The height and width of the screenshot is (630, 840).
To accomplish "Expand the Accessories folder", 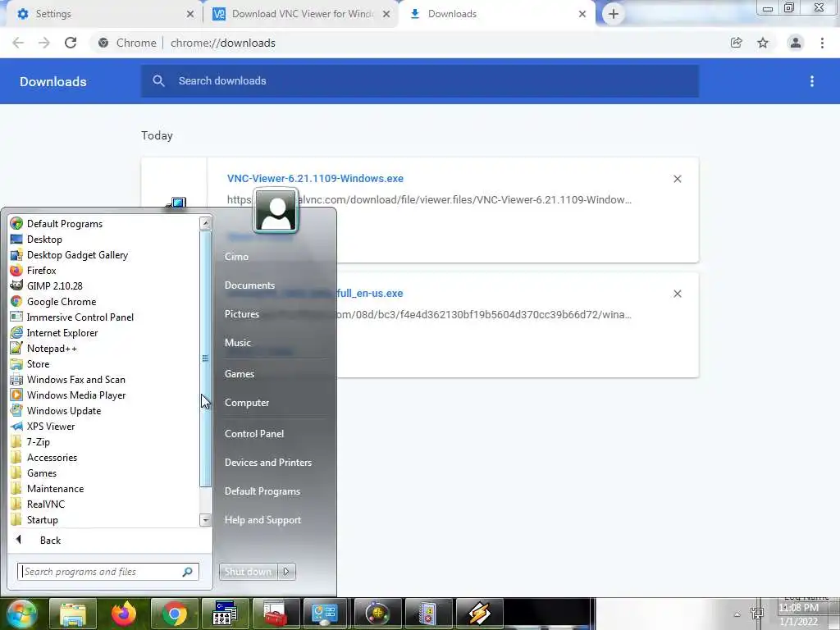I will point(52,456).
